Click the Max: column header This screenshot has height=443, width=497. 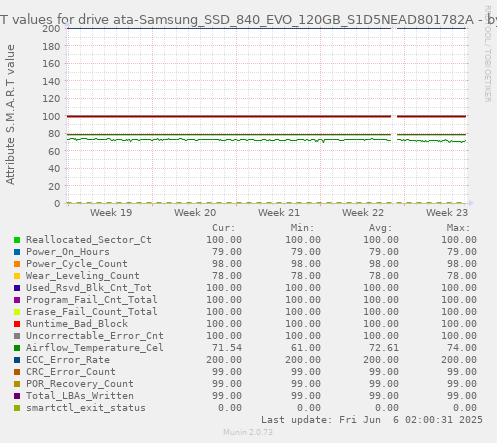pyautogui.click(x=458, y=228)
